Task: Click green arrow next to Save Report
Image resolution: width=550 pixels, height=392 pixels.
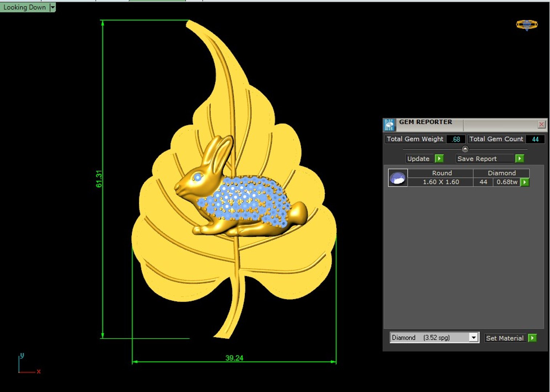Action: (x=519, y=159)
